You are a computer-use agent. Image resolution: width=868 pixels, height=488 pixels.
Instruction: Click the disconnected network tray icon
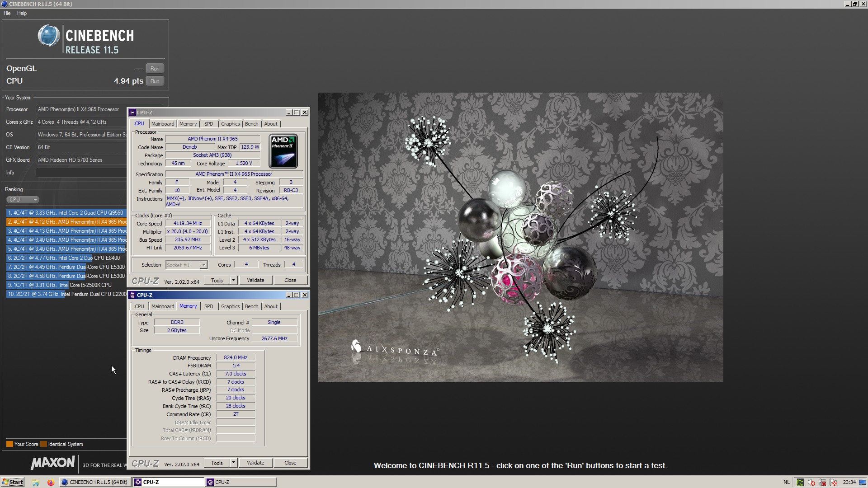pyautogui.click(x=822, y=482)
